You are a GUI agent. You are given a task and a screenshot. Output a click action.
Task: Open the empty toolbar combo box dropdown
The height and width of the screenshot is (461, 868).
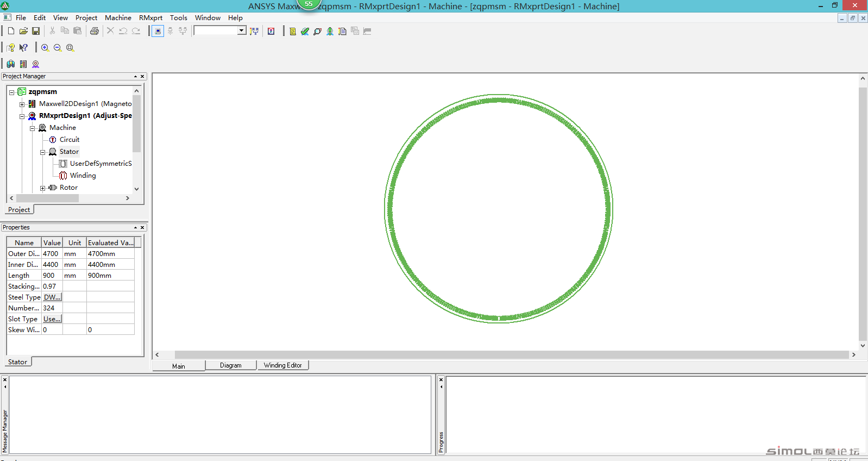(241, 31)
